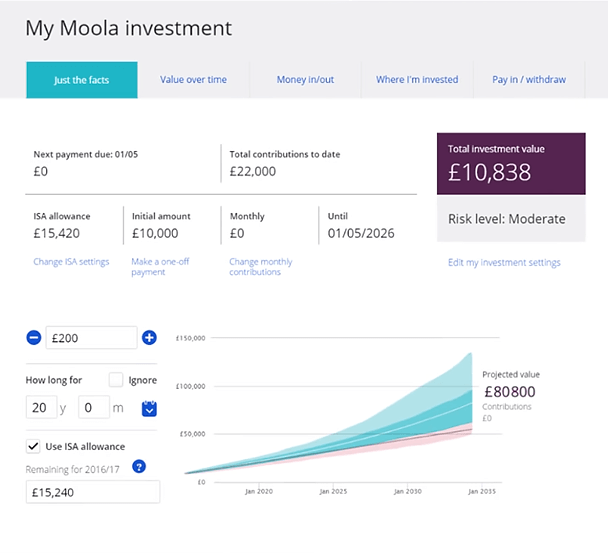This screenshot has height=553, width=608.
Task: Click the Until date 01/05/2026
Action: (361, 233)
